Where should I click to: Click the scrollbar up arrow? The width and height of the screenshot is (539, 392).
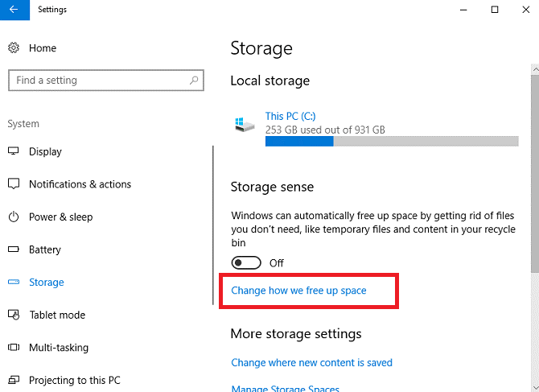pos(535,69)
